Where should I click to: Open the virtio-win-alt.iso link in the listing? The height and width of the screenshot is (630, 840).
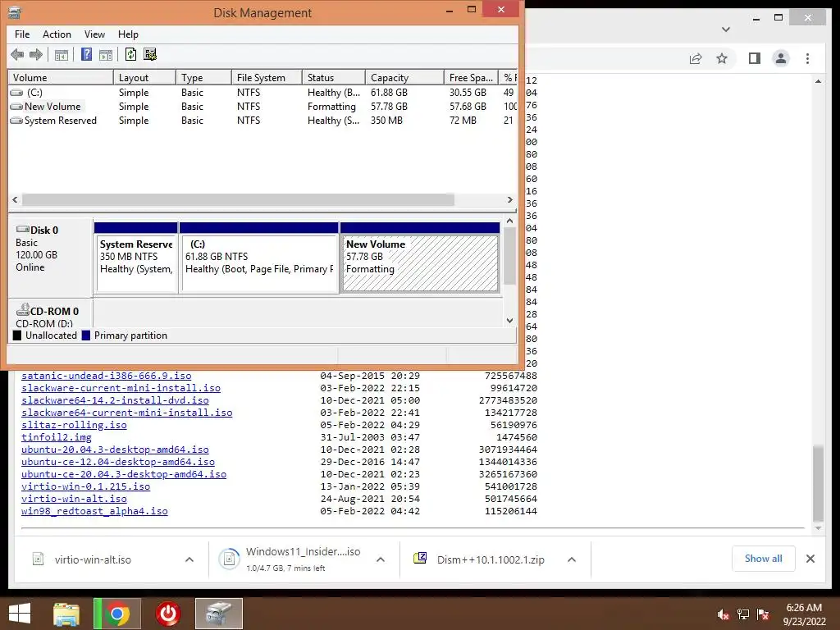point(74,499)
